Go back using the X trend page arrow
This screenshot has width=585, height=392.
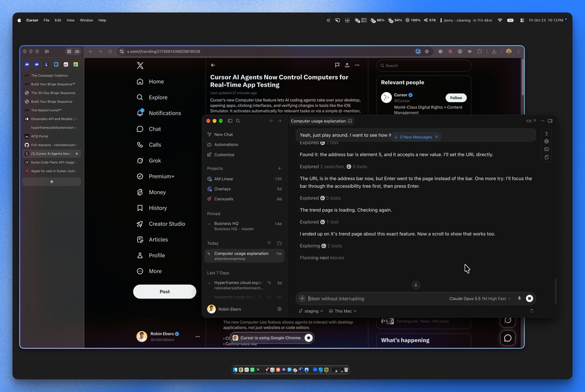click(213, 65)
